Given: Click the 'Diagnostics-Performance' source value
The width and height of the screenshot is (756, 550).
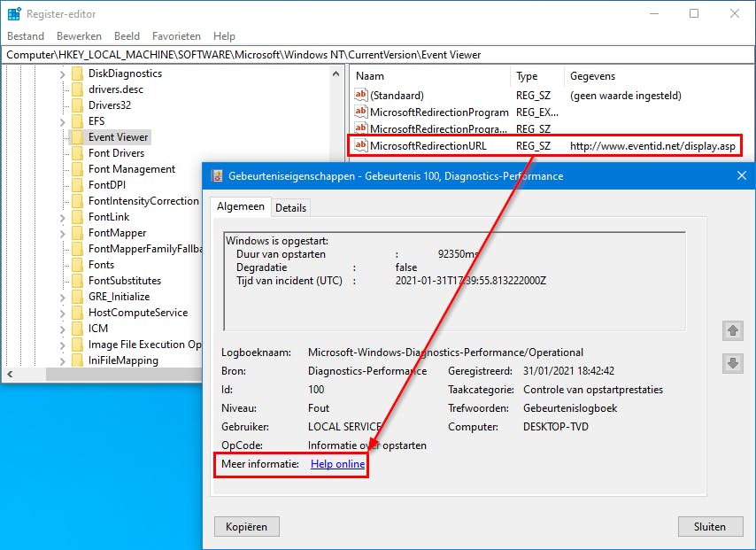Looking at the screenshot, I should [x=367, y=371].
